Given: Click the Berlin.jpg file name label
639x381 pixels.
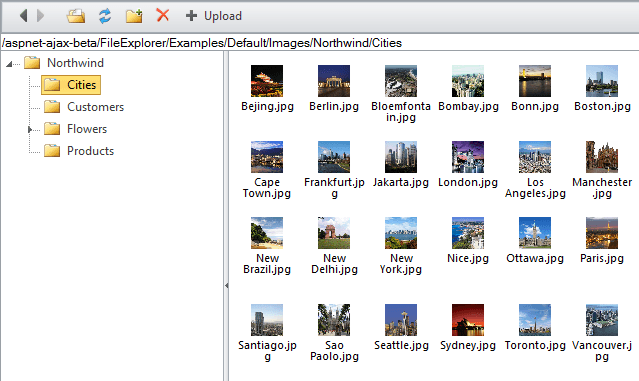Looking at the screenshot, I should tap(334, 106).
